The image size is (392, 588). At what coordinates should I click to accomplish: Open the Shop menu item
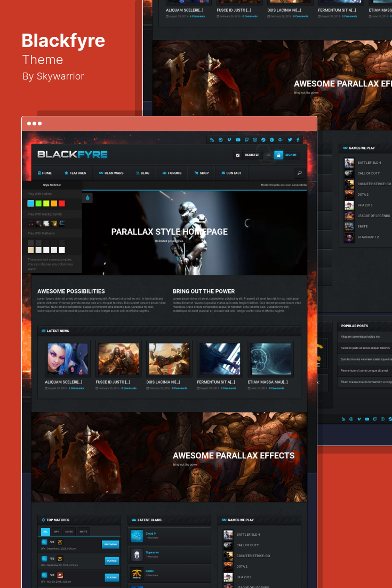coord(202,173)
